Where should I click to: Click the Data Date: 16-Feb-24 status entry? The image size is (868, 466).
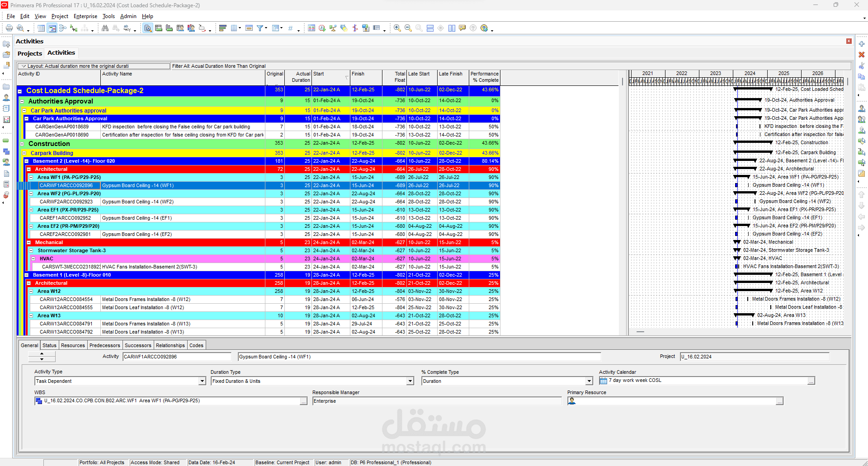[212, 462]
